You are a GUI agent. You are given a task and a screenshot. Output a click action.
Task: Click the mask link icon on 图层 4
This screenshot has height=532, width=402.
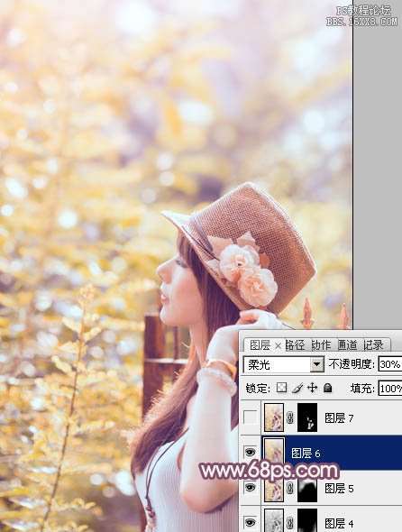point(290,522)
